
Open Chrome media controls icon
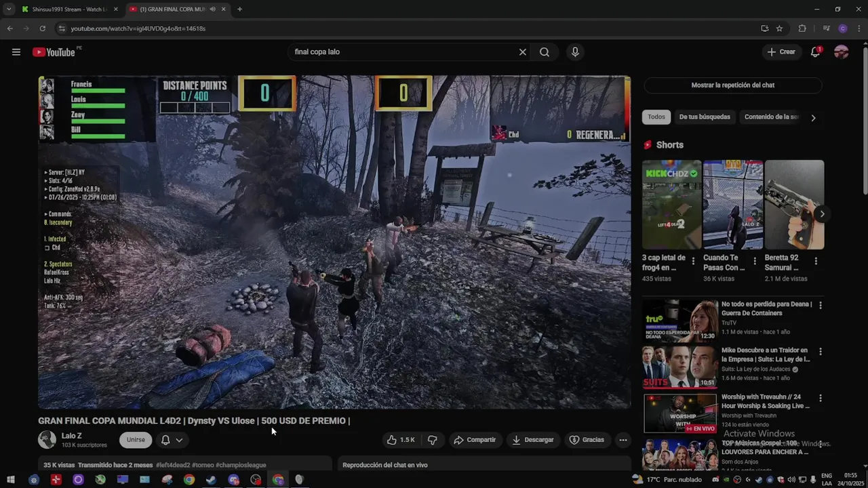coord(826,28)
